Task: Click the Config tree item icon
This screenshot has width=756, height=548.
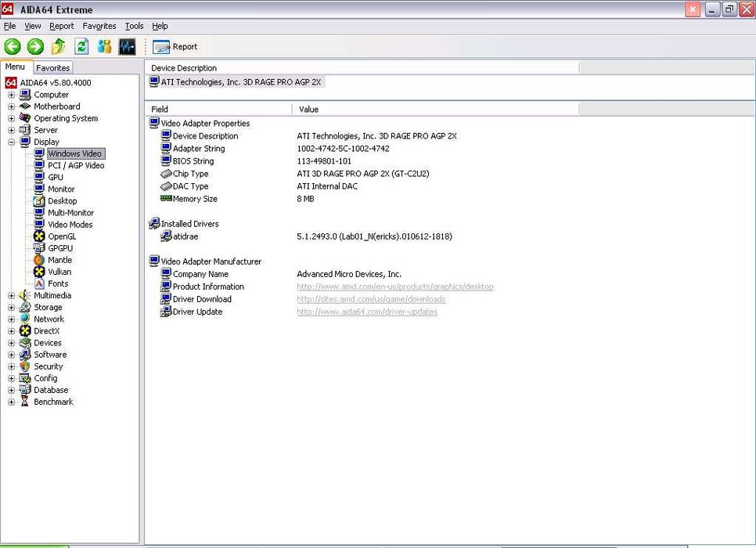Action: [25, 378]
